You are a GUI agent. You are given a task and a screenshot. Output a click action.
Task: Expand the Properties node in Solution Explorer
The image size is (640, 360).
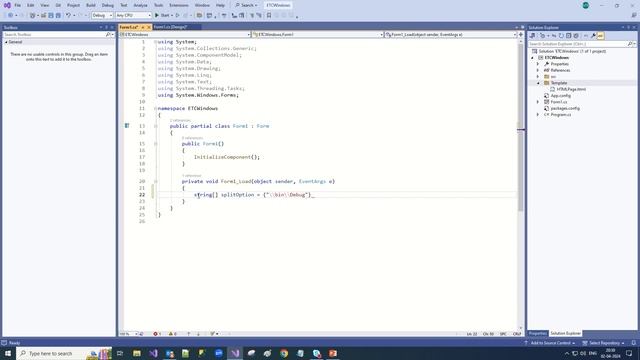pos(538,64)
